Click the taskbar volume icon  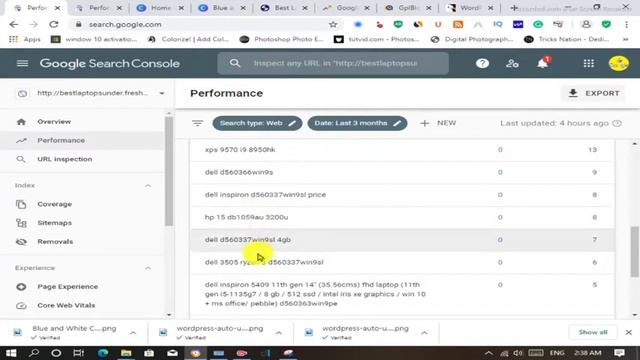(x=518, y=353)
